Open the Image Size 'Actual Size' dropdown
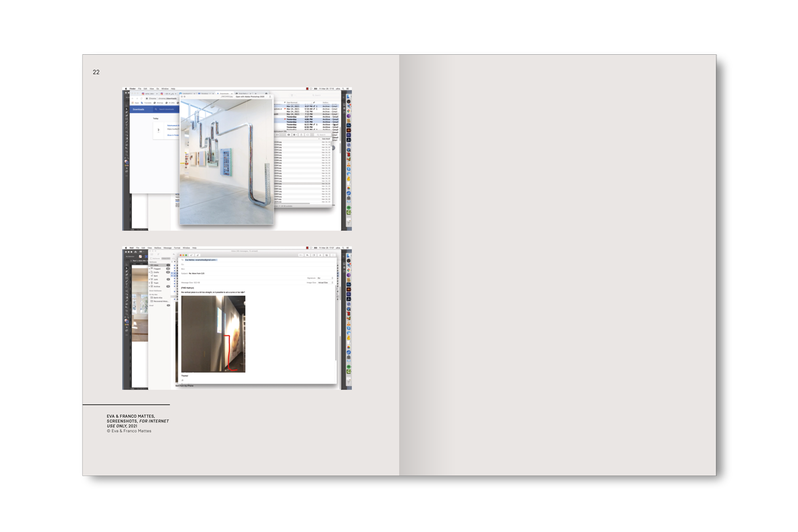Image resolution: width=798 pixels, height=532 pixels. (x=325, y=282)
